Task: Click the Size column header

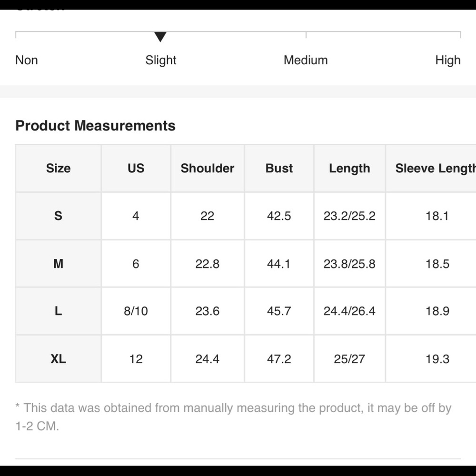Action: pos(58,169)
